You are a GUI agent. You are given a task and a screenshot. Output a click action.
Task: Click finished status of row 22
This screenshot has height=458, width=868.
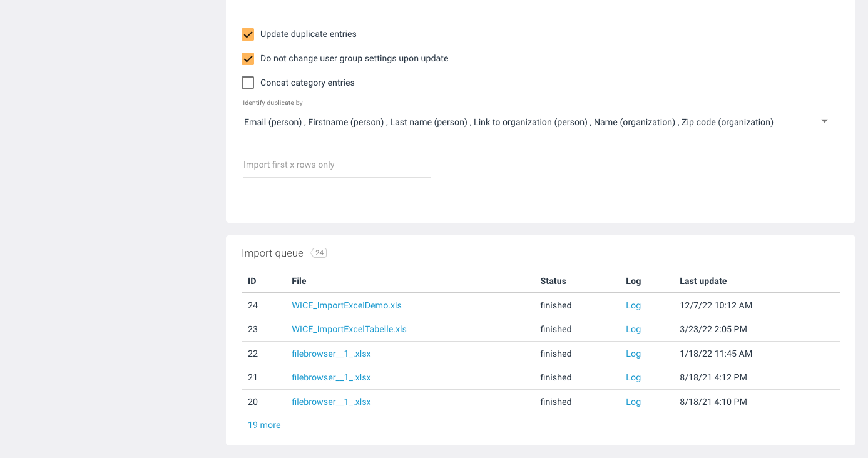[x=556, y=354]
